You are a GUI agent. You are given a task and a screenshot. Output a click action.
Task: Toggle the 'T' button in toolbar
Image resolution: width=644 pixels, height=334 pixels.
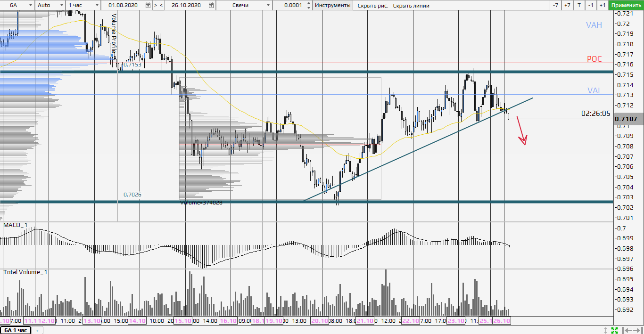pos(579,5)
